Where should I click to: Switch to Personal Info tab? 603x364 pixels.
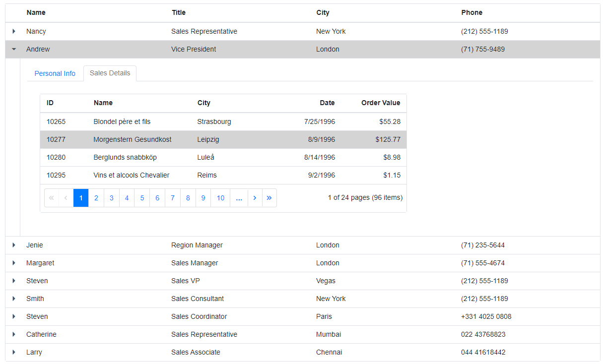click(55, 73)
